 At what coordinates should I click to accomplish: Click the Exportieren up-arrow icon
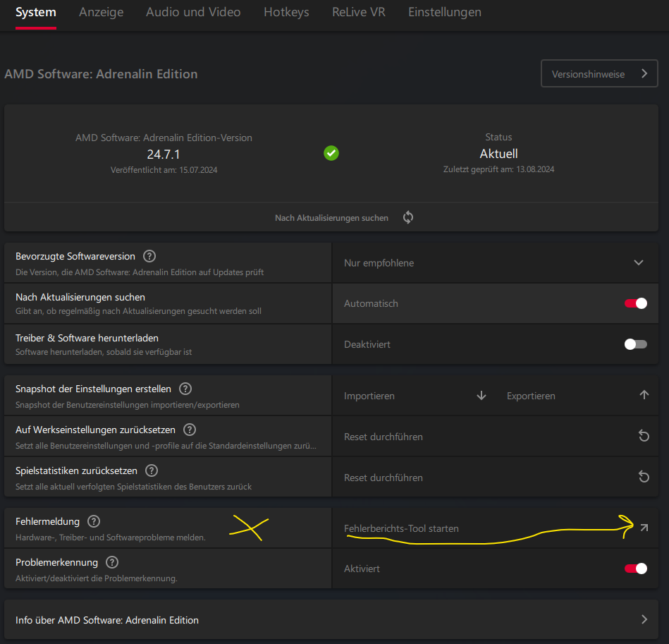click(644, 395)
